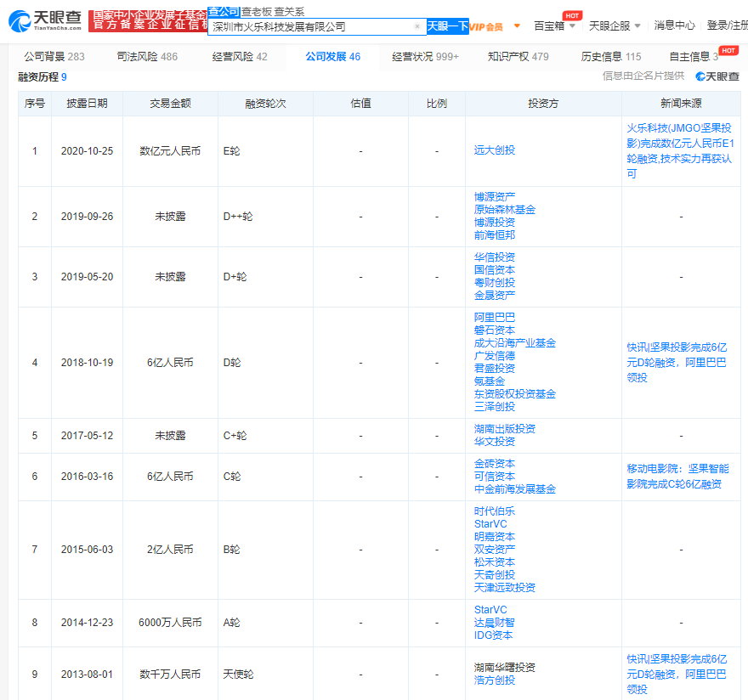The height and width of the screenshot is (700, 748).
Task: Open the 自主信息 tab
Action: pos(694,57)
